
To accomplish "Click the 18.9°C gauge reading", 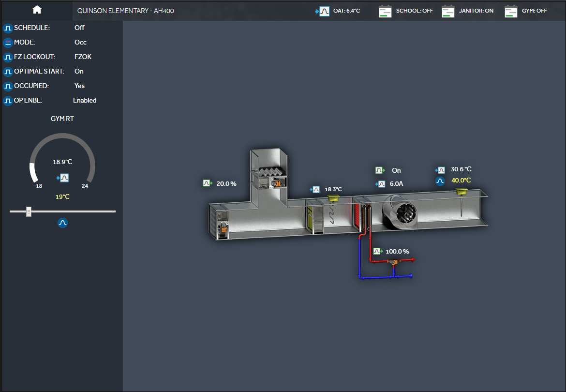I will pos(62,162).
